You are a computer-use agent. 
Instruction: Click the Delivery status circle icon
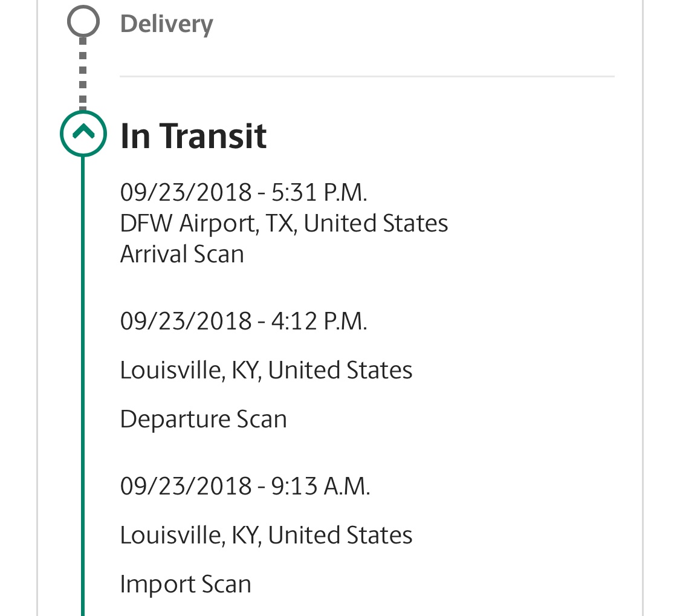click(x=83, y=21)
